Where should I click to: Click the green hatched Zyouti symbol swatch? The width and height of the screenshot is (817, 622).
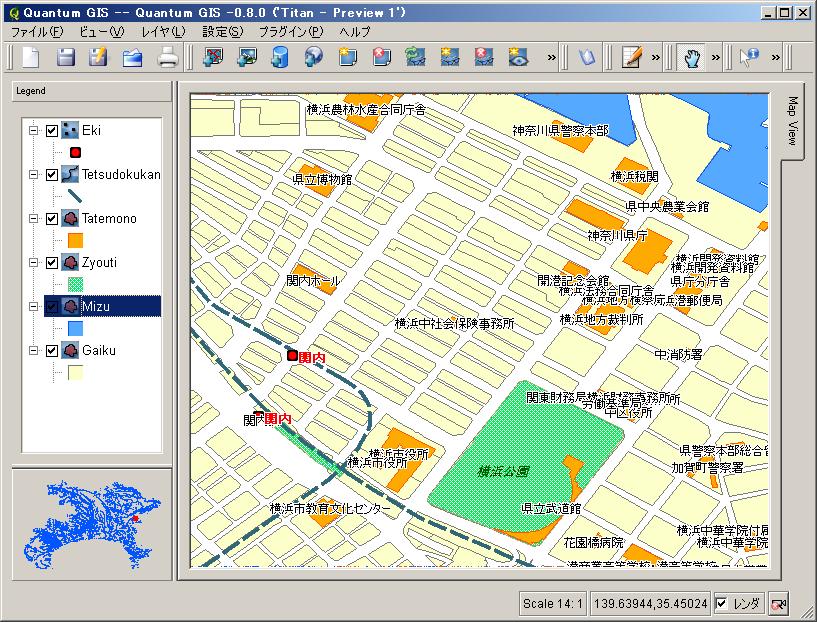pos(76,284)
